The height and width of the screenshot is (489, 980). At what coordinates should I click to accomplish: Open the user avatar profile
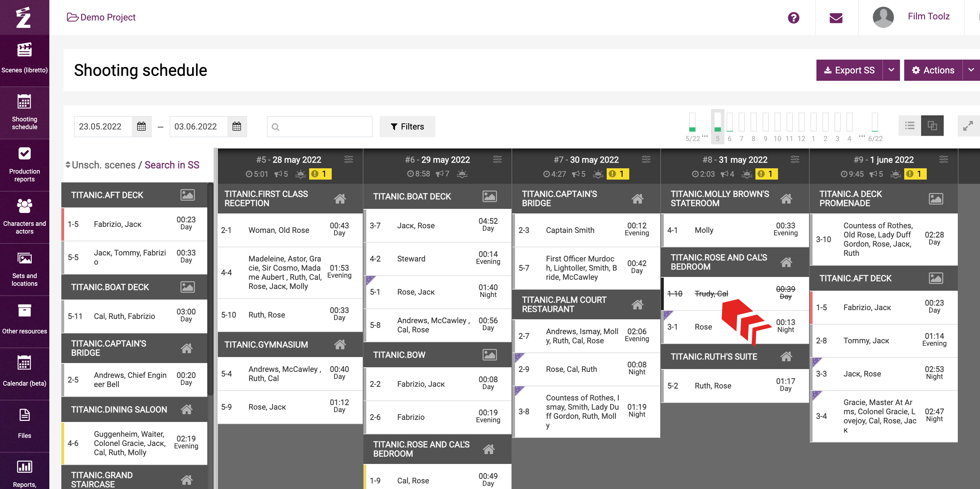coord(883,17)
